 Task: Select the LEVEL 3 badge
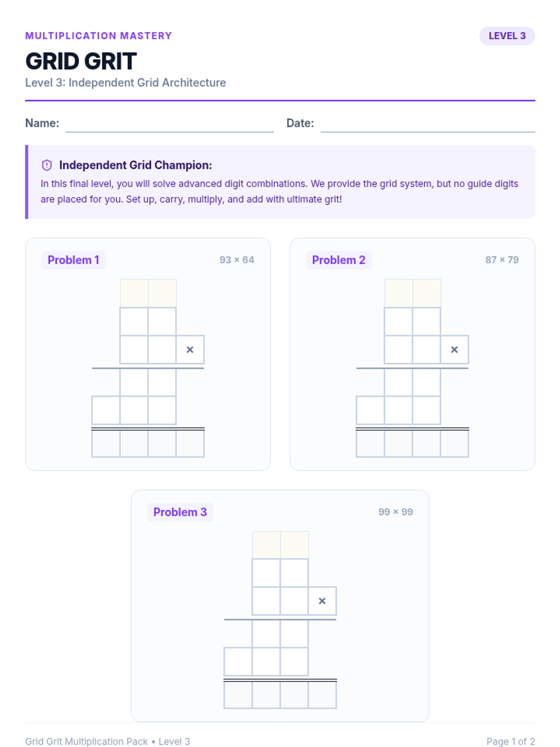click(507, 36)
